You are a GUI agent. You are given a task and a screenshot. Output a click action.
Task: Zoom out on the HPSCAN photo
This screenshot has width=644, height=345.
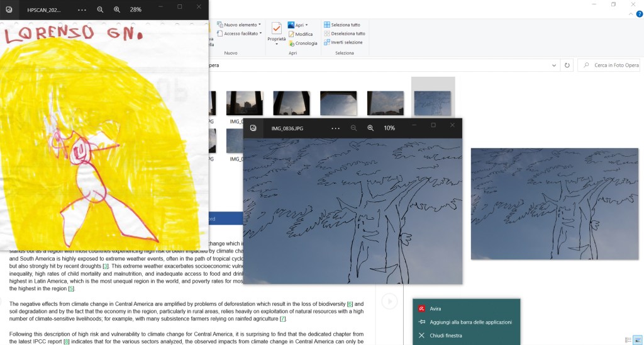(x=100, y=9)
